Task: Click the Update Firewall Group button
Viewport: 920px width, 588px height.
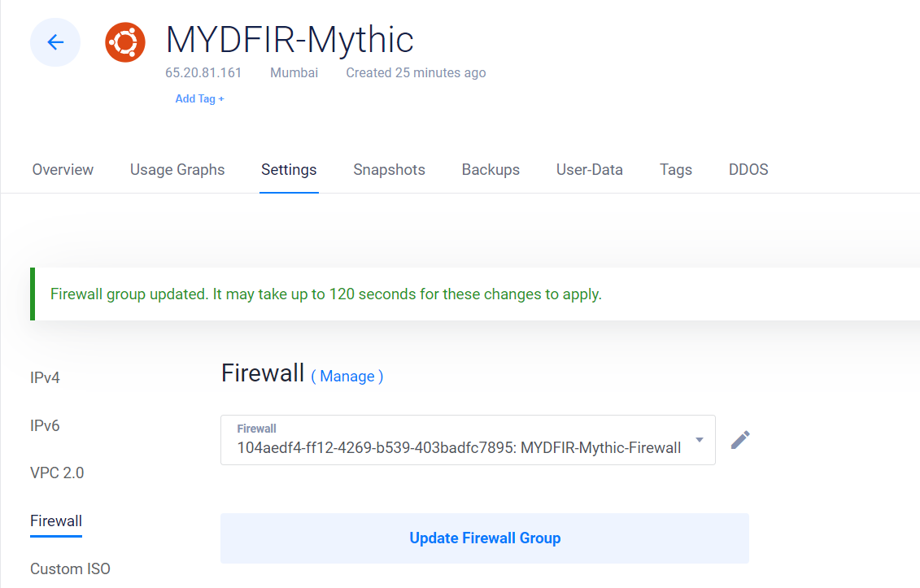Action: (485, 538)
